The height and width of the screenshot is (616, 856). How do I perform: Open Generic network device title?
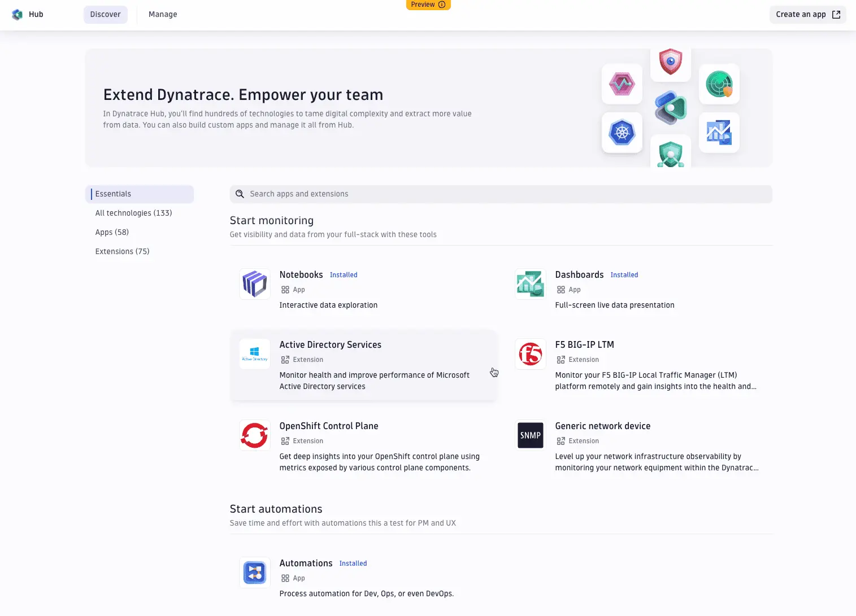(603, 426)
